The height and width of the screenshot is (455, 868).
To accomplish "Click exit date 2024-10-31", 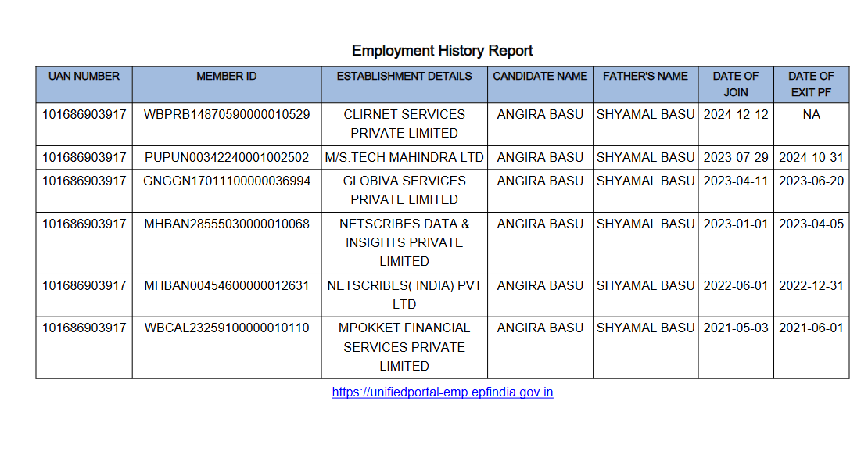I will (811, 158).
